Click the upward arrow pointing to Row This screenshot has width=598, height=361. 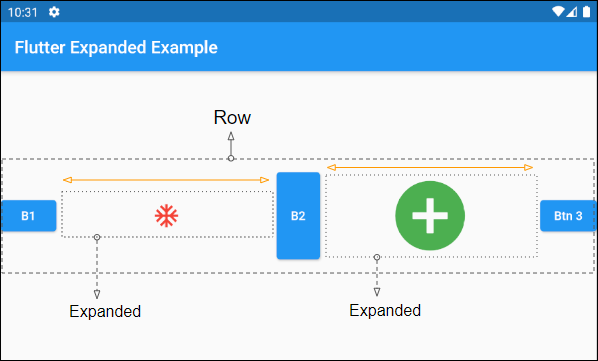click(231, 146)
